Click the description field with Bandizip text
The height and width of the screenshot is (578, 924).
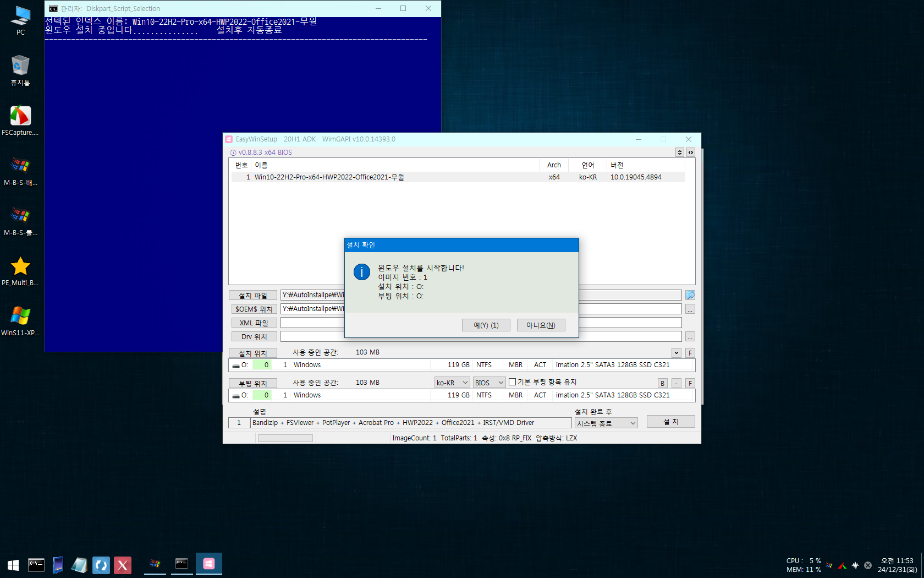tap(411, 423)
